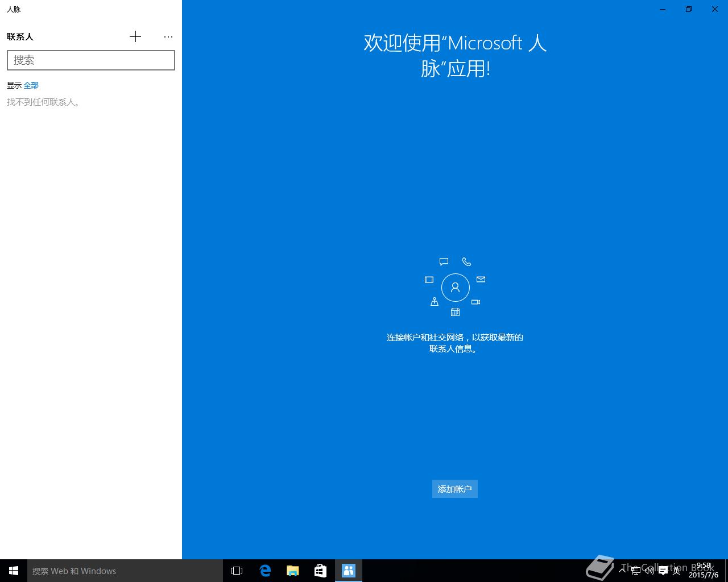This screenshot has width=728, height=582.
Task: Select the People app taskbar icon
Action: [349, 571]
